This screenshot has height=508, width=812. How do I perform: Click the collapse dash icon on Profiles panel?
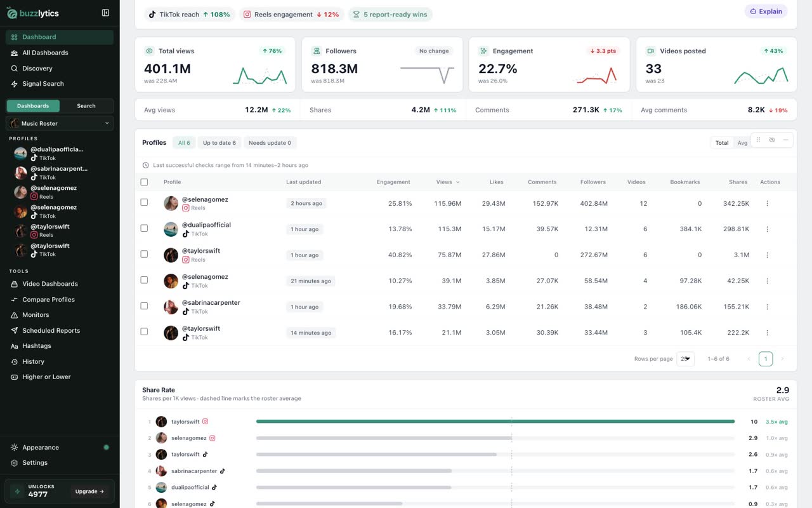(x=785, y=140)
